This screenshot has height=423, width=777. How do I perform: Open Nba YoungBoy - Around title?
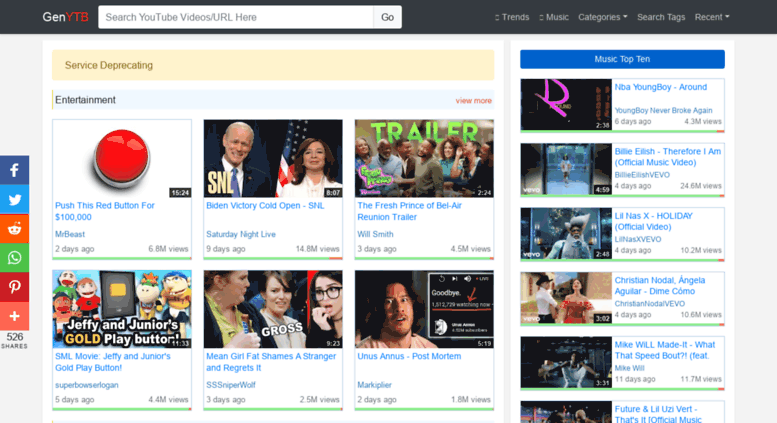(x=661, y=87)
